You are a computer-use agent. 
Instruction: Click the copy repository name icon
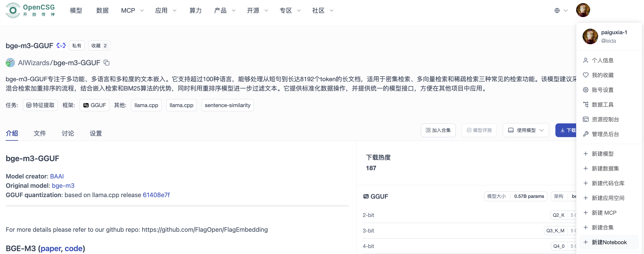[x=107, y=63]
